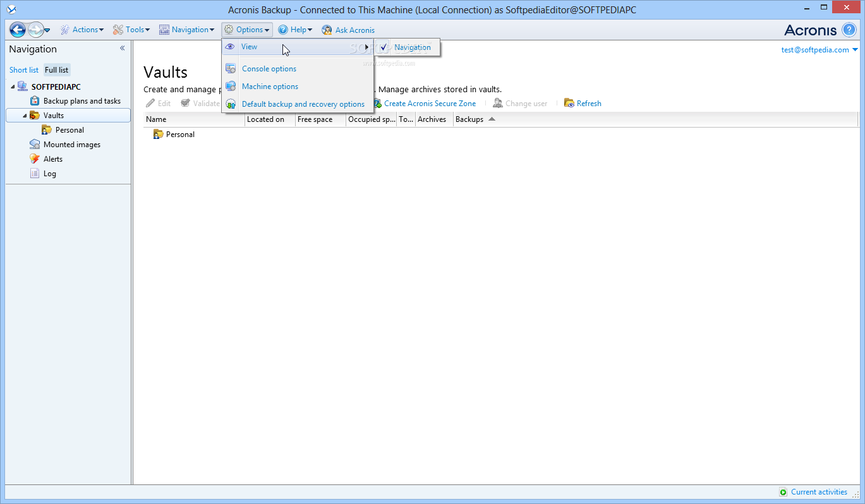Select SOFTPEDIAPC machine in tree
The height and width of the screenshot is (504, 865).
[x=56, y=87]
